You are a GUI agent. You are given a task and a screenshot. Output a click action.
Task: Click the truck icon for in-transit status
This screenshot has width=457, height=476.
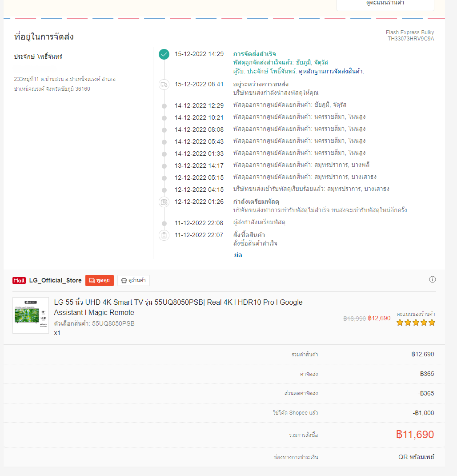(x=164, y=85)
